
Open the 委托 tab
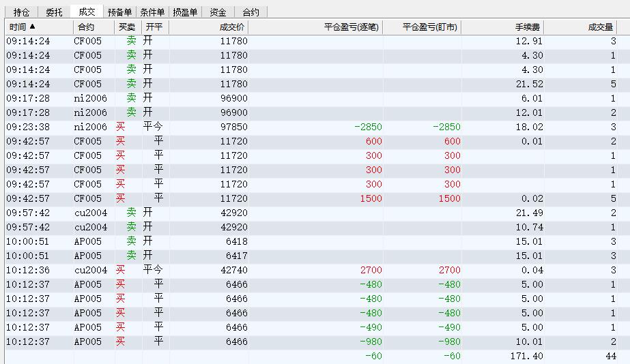(54, 12)
